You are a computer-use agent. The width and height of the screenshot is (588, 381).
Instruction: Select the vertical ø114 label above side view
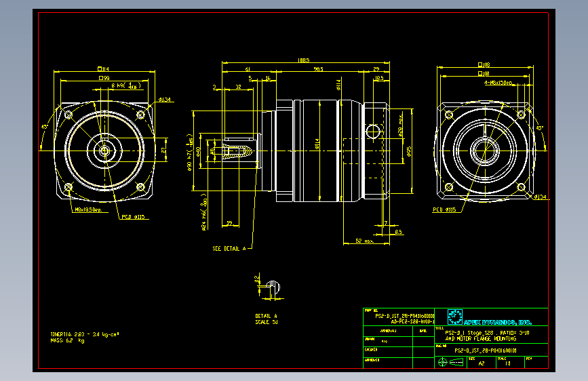(338, 84)
